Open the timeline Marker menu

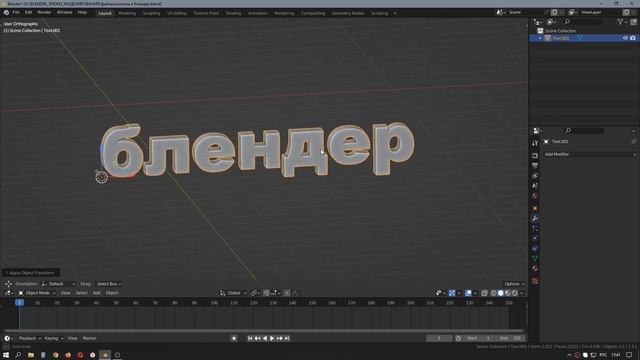[x=89, y=338]
